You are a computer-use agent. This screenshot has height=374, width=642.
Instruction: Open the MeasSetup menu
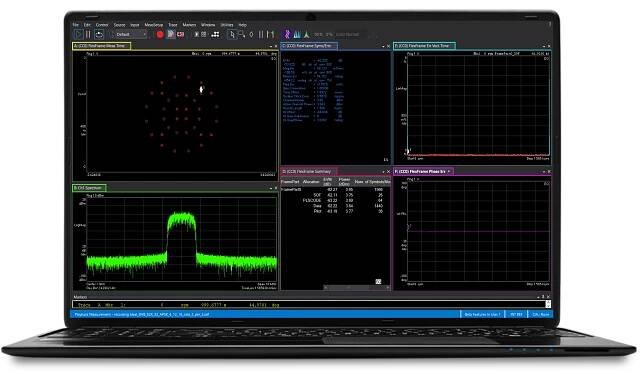click(x=154, y=25)
